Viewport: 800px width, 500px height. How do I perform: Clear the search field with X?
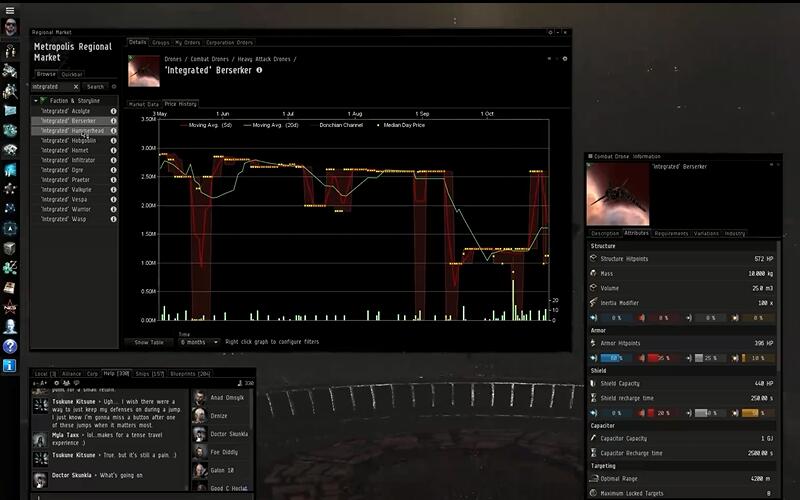76,87
